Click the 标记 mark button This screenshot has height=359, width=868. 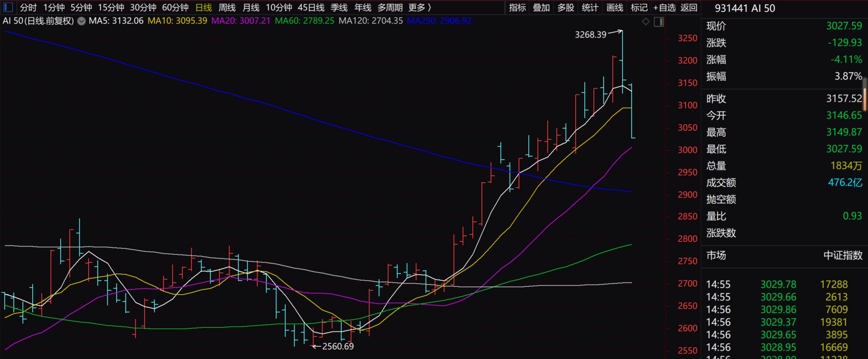click(x=639, y=8)
